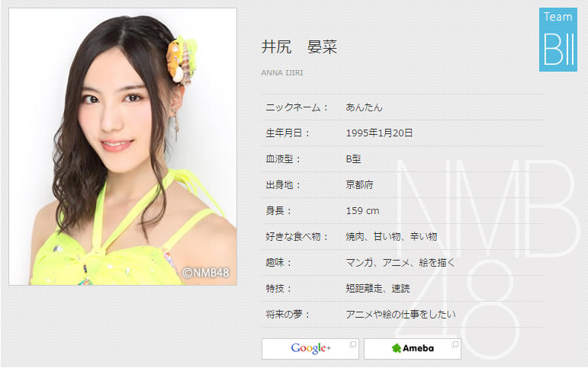The height and width of the screenshot is (368, 588).
Task: Click the 好きな食べ物 label
Action: pyautogui.click(x=297, y=236)
